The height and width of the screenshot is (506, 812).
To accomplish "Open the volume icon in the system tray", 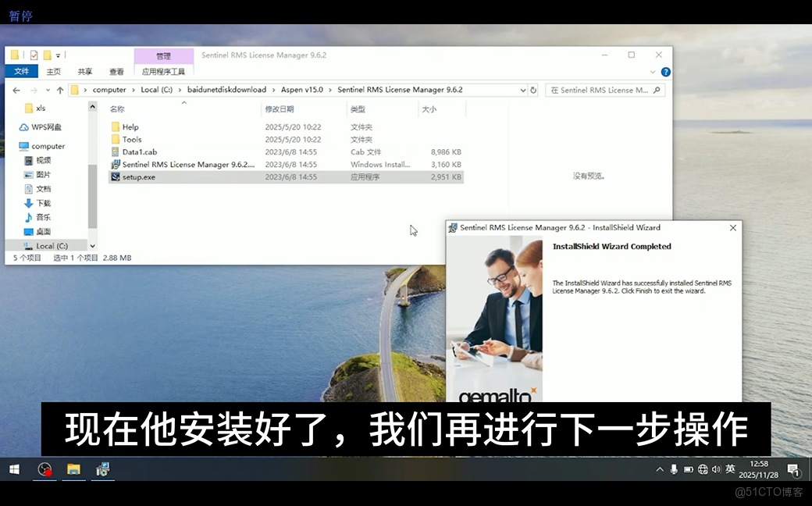I will coord(717,469).
